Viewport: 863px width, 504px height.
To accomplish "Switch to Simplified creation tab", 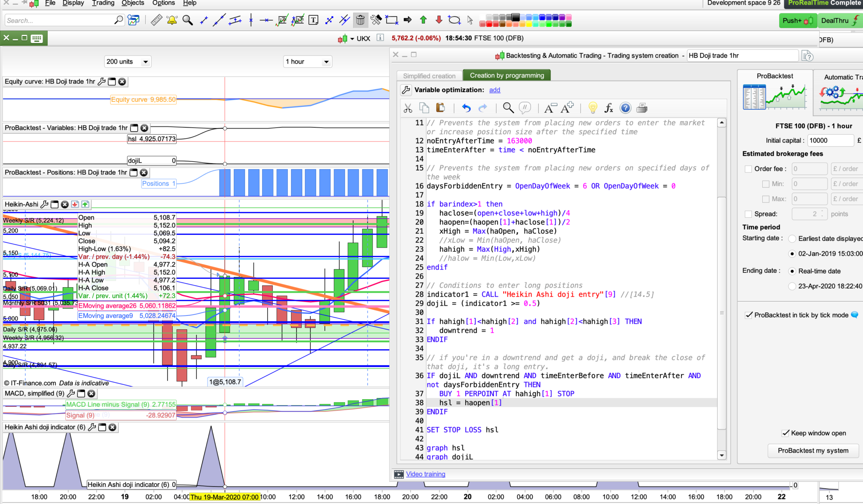I will tap(429, 76).
